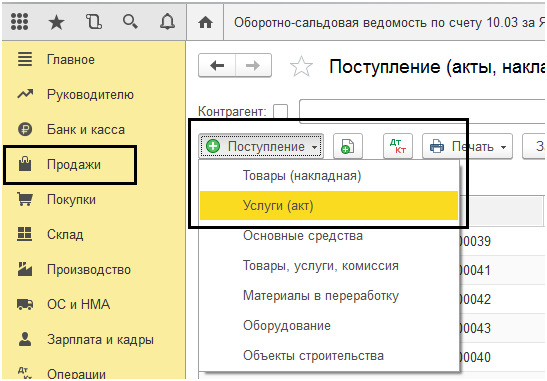Click the Производство factory icon
547x381 pixels.
click(25, 269)
